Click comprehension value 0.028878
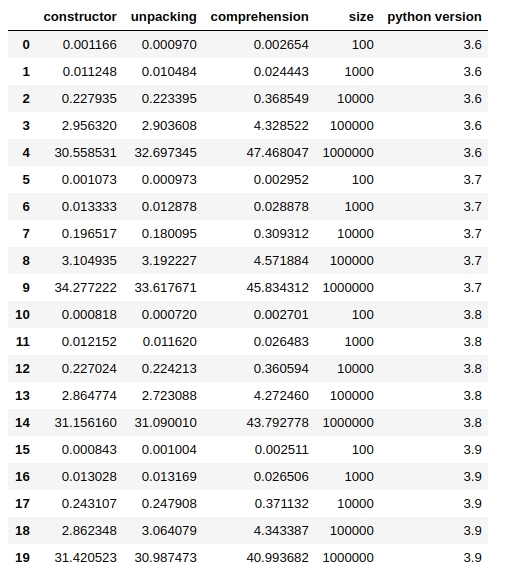523x574 pixels. (281, 207)
